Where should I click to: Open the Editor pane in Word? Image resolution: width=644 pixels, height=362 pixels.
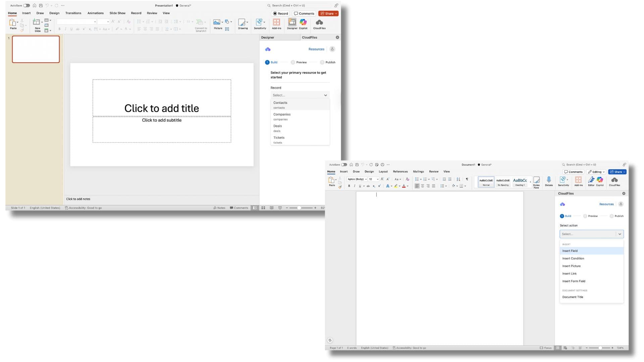[591, 181]
